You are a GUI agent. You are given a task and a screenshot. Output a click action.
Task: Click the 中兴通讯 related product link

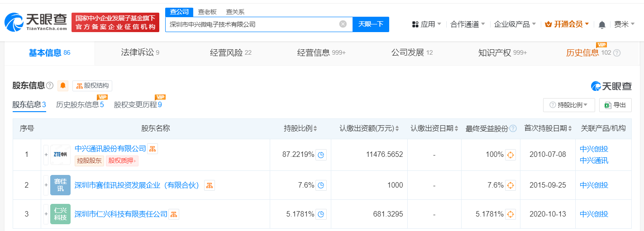click(594, 160)
